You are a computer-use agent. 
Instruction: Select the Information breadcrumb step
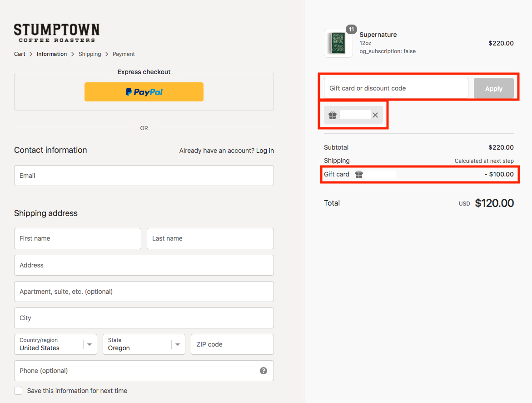point(52,54)
